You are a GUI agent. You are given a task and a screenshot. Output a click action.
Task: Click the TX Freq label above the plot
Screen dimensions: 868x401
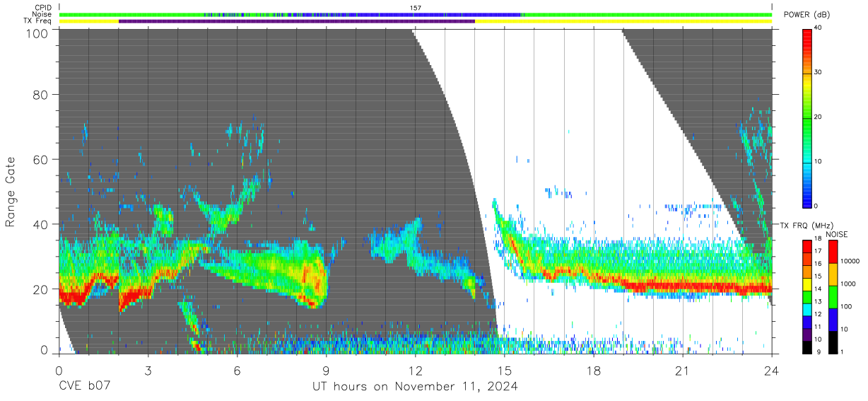(39, 21)
